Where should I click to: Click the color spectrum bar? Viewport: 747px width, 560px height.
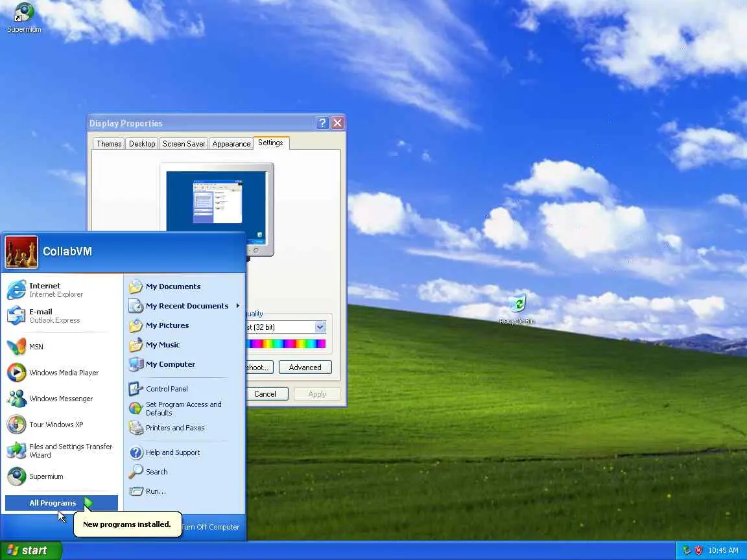tap(286, 344)
